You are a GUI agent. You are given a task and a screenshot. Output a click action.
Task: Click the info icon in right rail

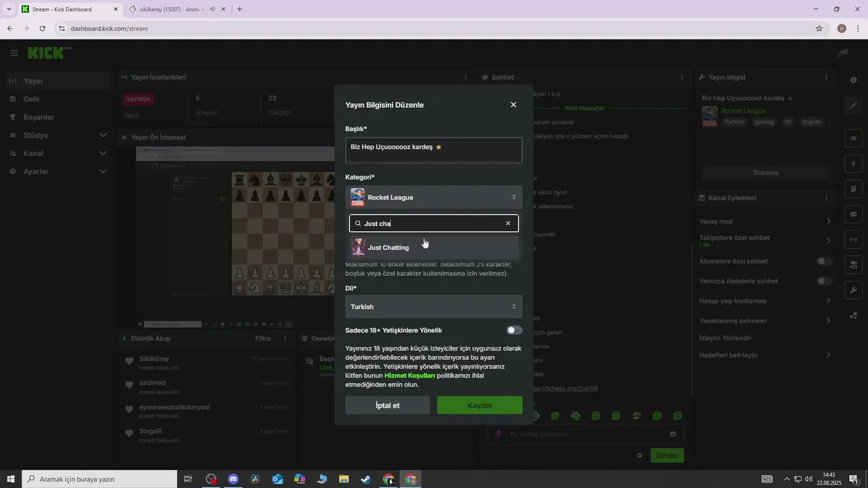[x=854, y=80]
